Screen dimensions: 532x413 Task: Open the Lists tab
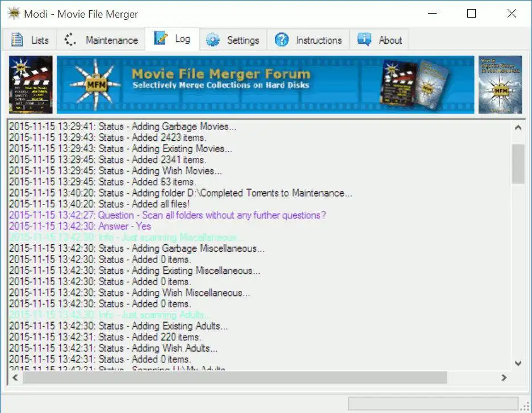[x=30, y=40]
